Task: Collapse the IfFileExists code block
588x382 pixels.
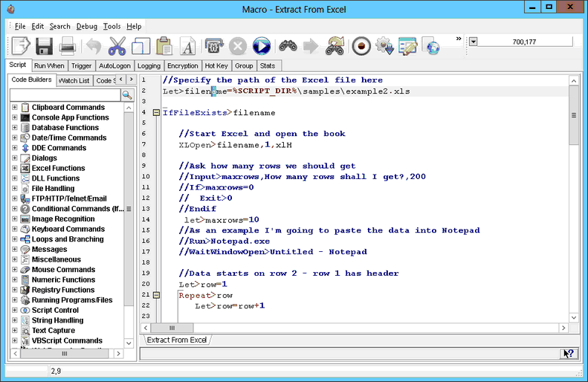Action: (x=156, y=112)
